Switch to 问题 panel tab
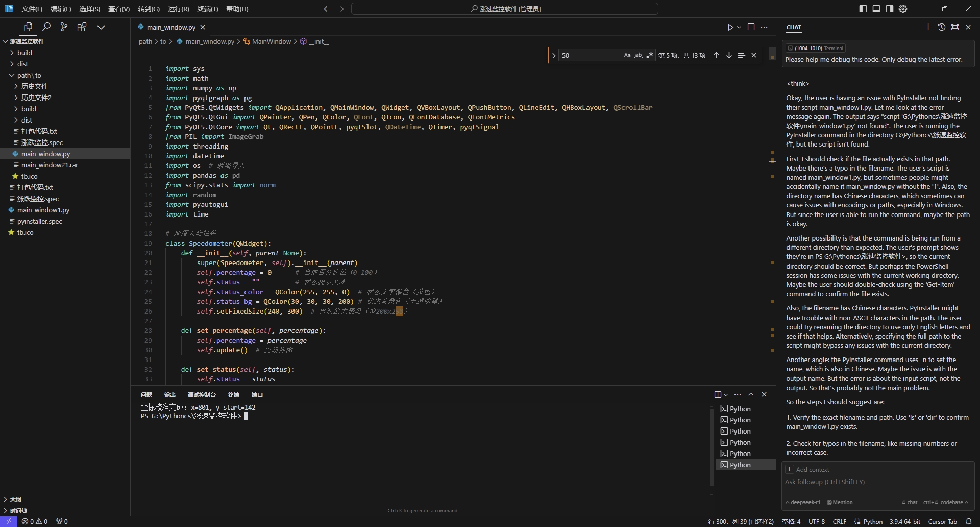 coord(146,395)
